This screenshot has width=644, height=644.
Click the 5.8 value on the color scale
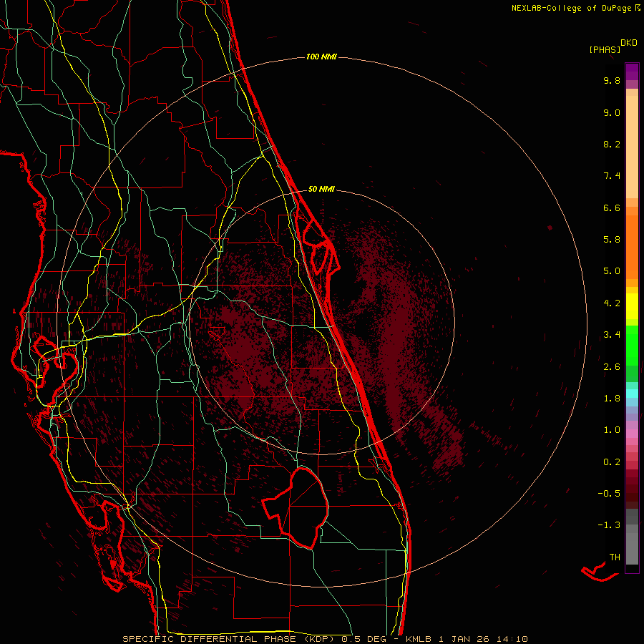pyautogui.click(x=612, y=240)
